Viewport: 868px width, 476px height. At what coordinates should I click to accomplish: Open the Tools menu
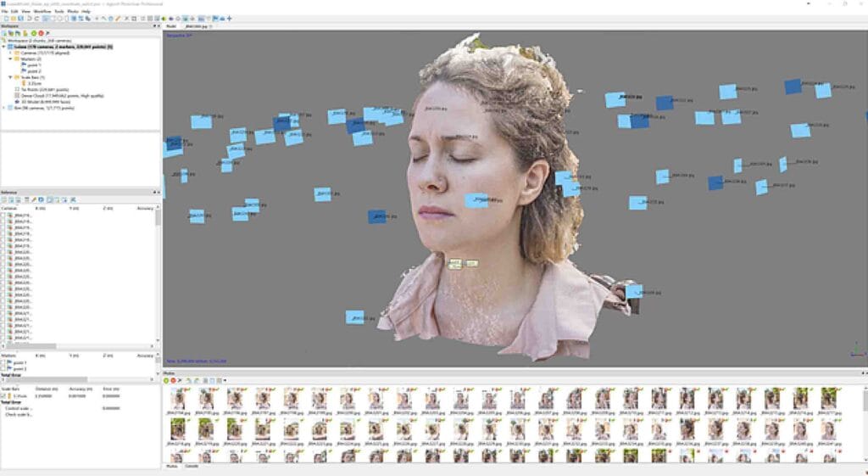(x=59, y=11)
